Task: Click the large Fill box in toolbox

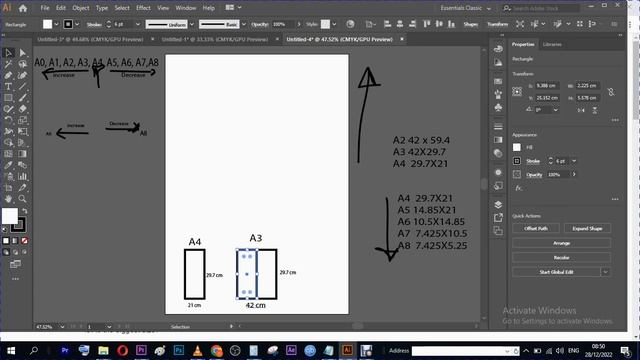Action: coord(10,216)
